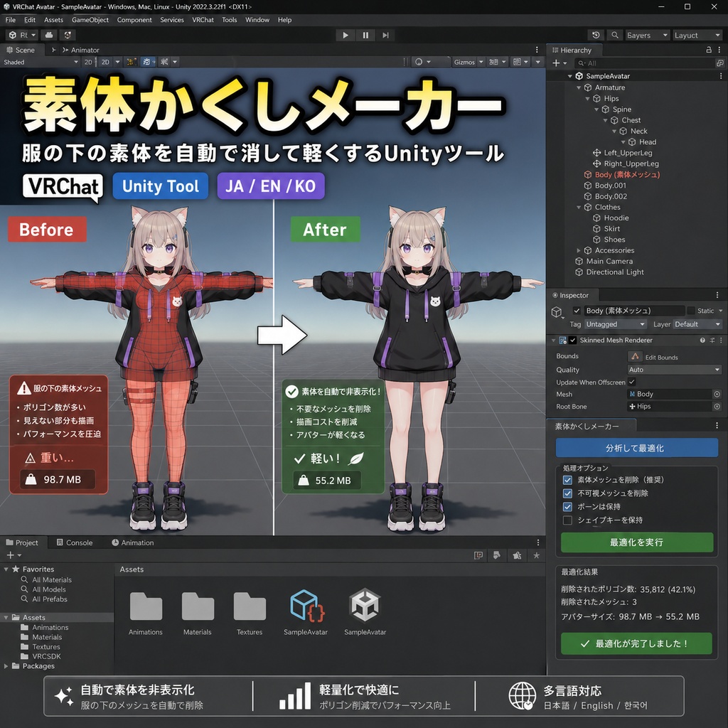The height and width of the screenshot is (728, 728).
Task: Select Main Camera in Hierarchy
Action: (604, 261)
